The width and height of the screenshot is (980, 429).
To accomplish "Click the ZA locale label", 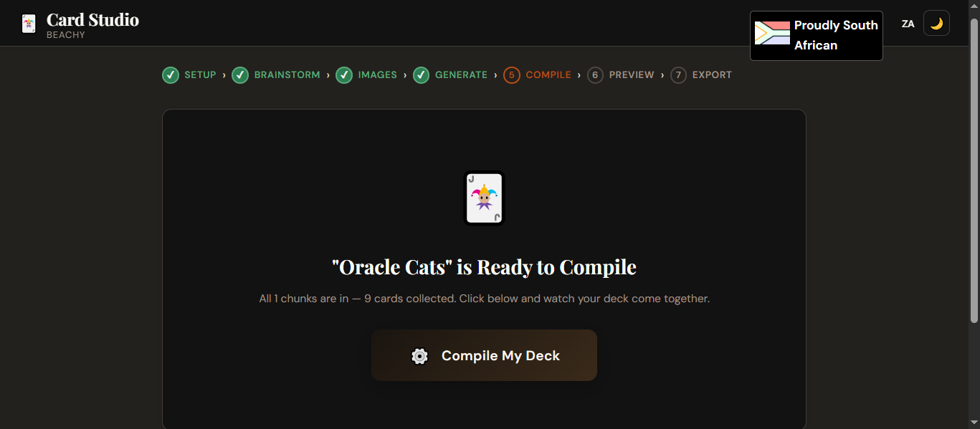I will pyautogui.click(x=908, y=24).
